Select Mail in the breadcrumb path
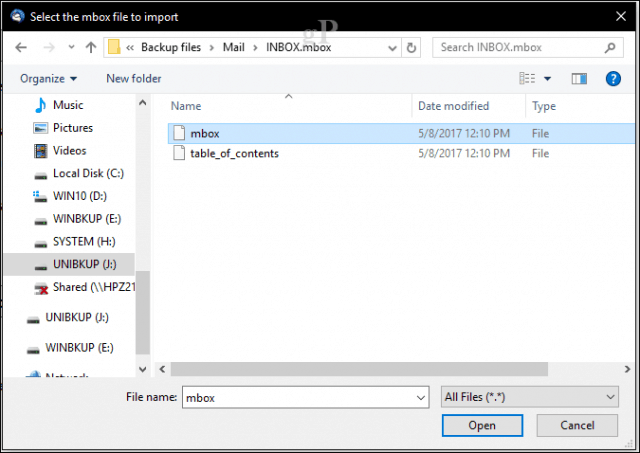Viewport: 640px width, 453px height. click(x=233, y=47)
